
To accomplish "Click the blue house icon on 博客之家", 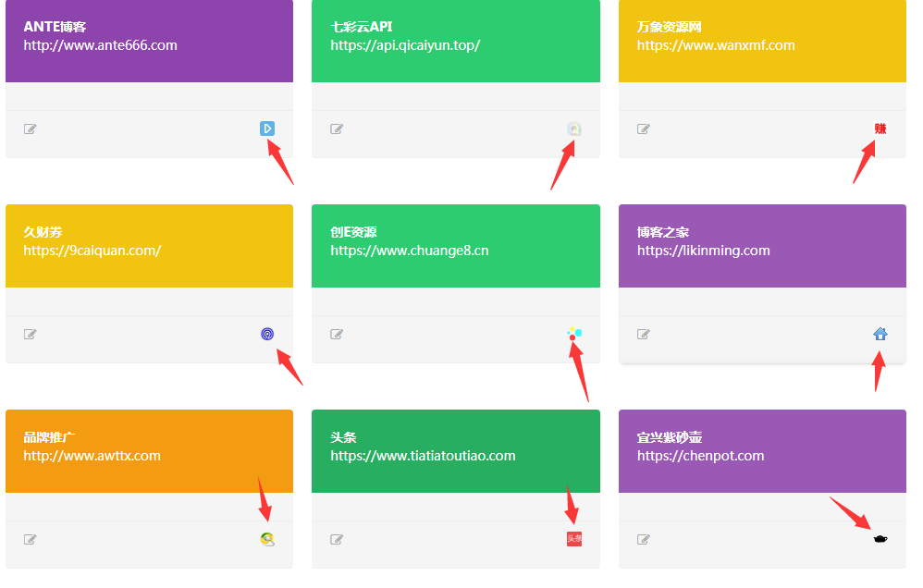I will (880, 335).
